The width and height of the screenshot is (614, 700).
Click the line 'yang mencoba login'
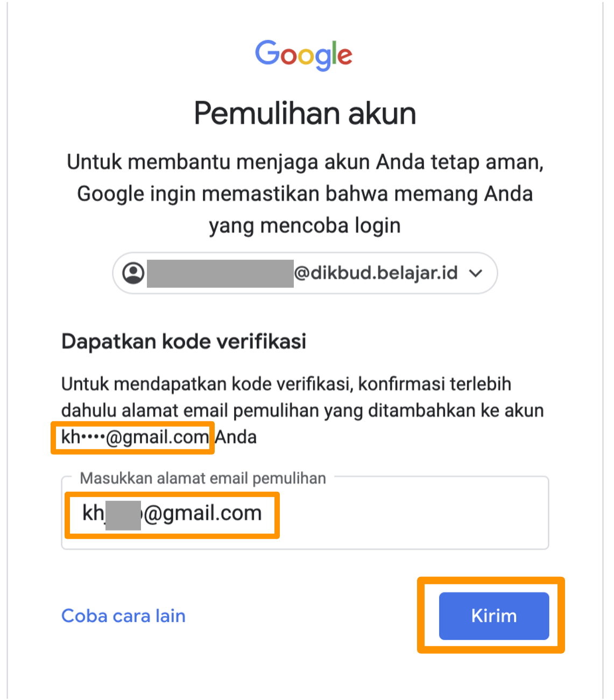pyautogui.click(x=305, y=225)
